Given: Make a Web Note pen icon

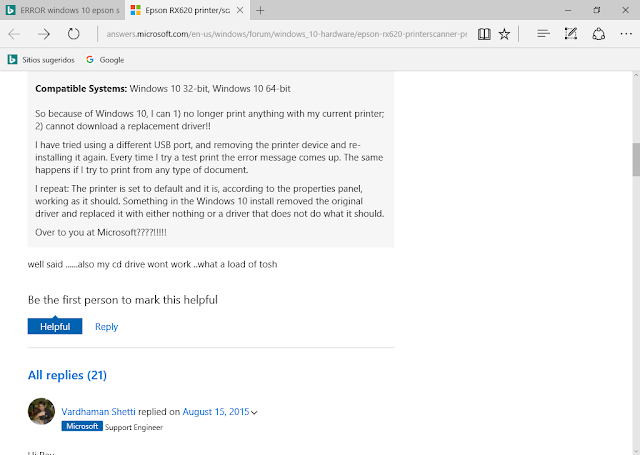Looking at the screenshot, I should click(571, 33).
